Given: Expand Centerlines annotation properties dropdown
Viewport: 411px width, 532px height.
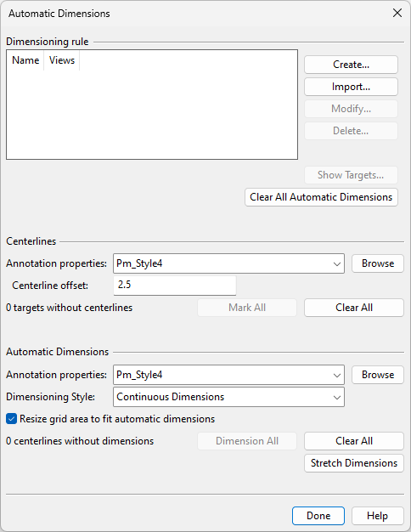Looking at the screenshot, I should tap(337, 263).
